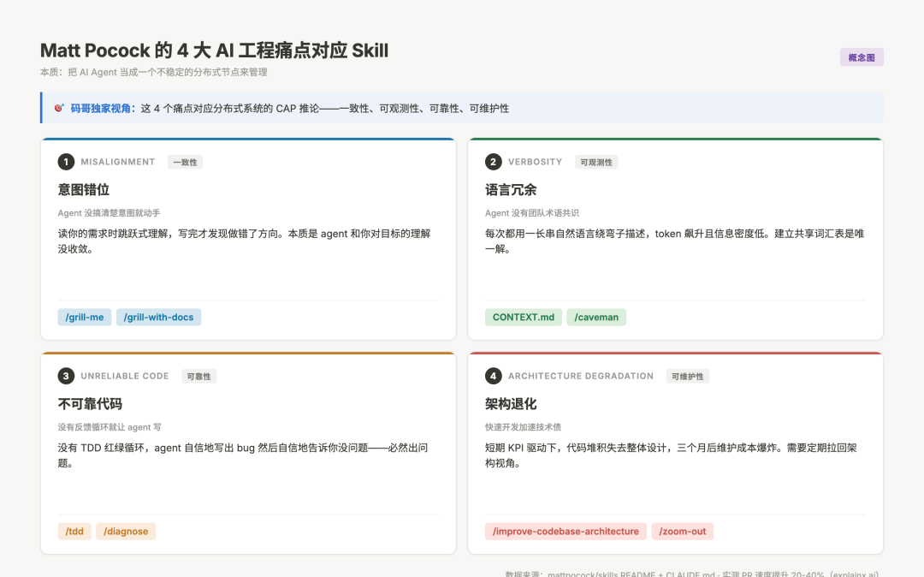Viewport: 924px width, 577px height.
Task: Click the target emoji in the callout
Action: click(x=59, y=108)
